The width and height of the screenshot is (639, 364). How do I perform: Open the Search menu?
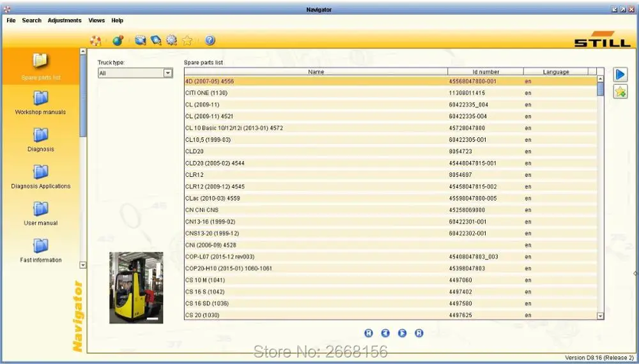[32, 20]
